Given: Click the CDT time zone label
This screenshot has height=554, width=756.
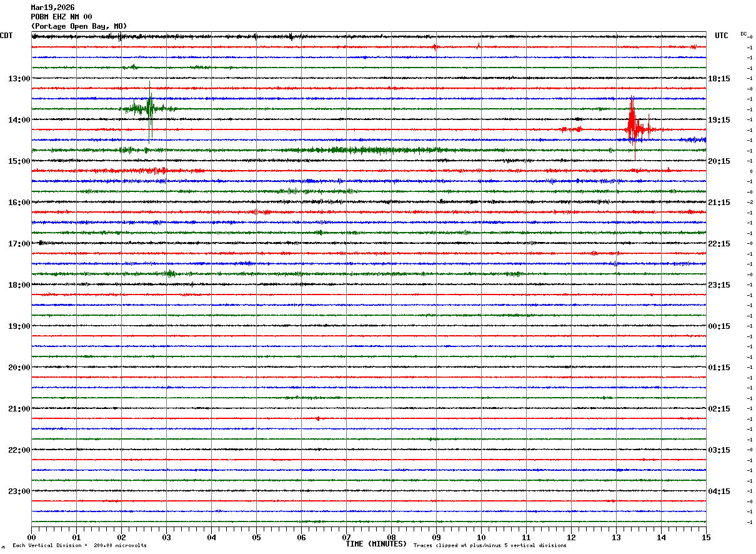Looking at the screenshot, I should (x=6, y=36).
